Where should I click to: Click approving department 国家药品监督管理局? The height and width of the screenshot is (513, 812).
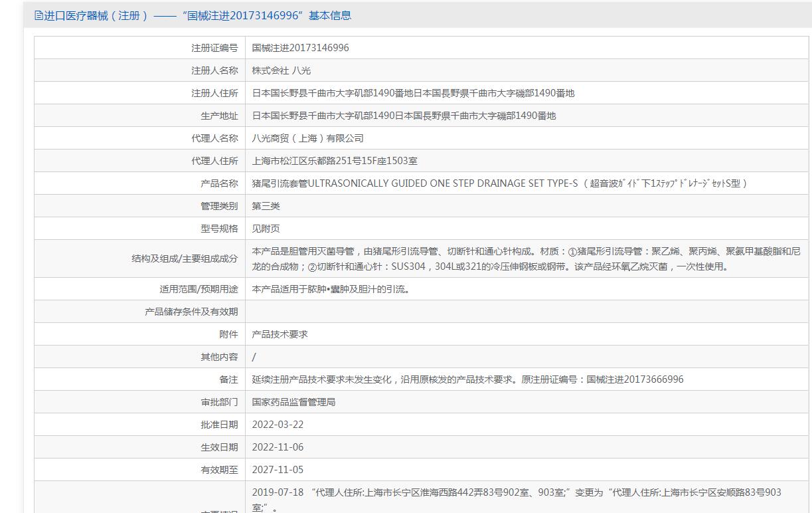pyautogui.click(x=293, y=402)
